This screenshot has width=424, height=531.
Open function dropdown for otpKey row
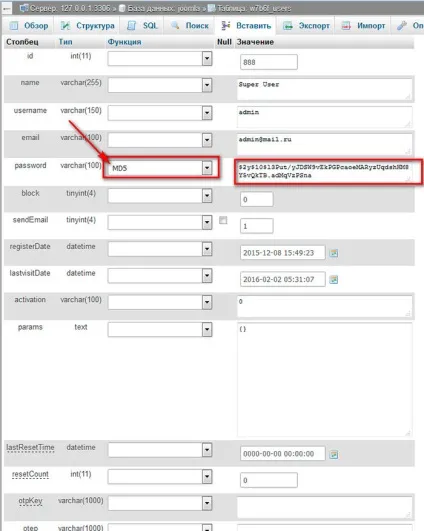[160, 503]
